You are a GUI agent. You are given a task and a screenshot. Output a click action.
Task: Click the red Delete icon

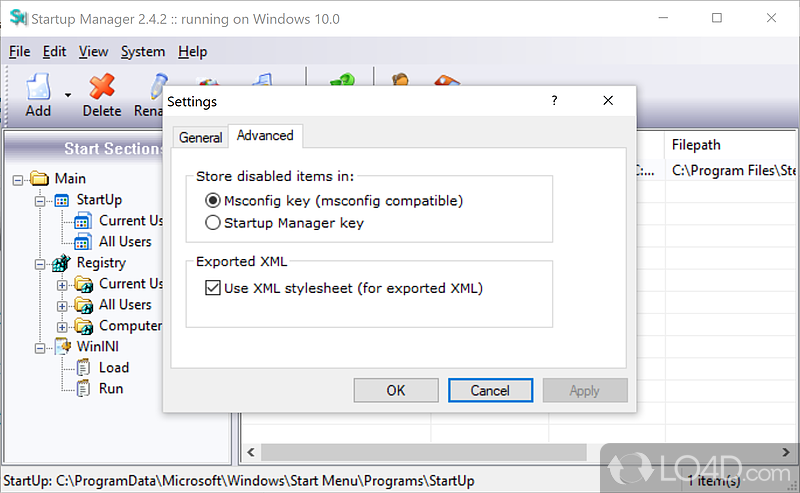pos(101,88)
